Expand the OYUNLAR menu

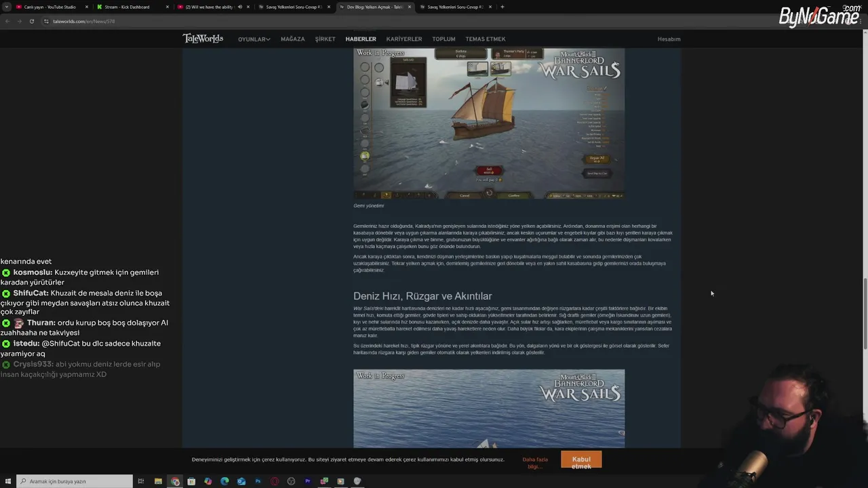(x=254, y=39)
